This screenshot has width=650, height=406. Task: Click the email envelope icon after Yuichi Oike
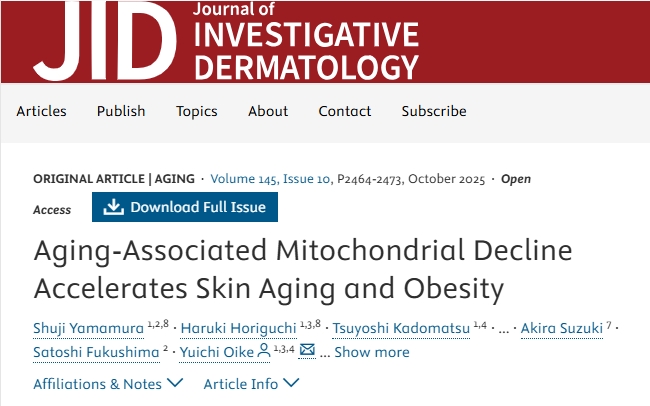(307, 351)
